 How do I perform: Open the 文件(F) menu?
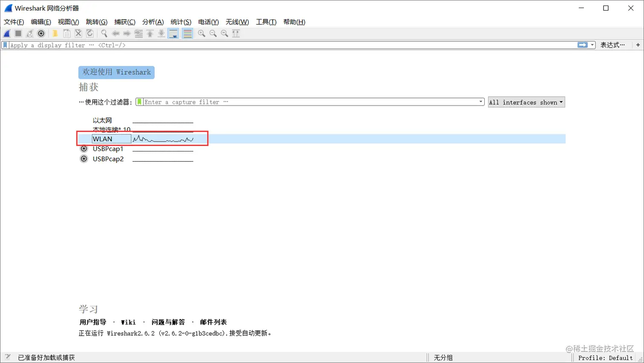pos(14,22)
